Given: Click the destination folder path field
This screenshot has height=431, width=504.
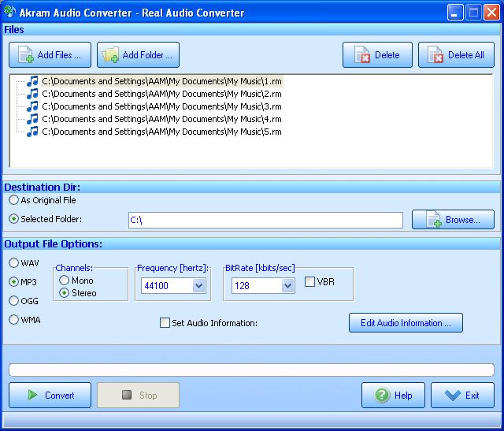Looking at the screenshot, I should coord(265,220).
